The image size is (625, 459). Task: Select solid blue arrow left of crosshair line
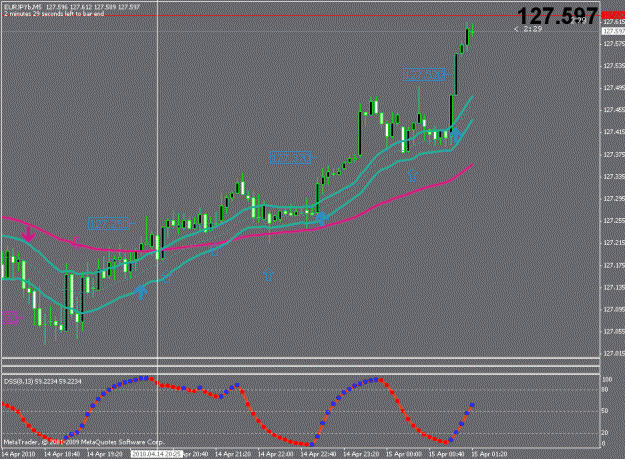pos(140,292)
